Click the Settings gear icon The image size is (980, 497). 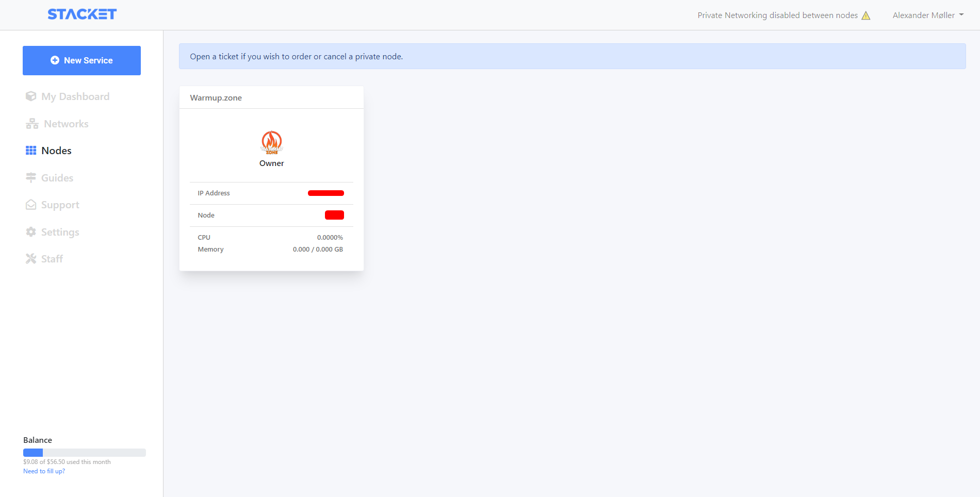tap(31, 232)
